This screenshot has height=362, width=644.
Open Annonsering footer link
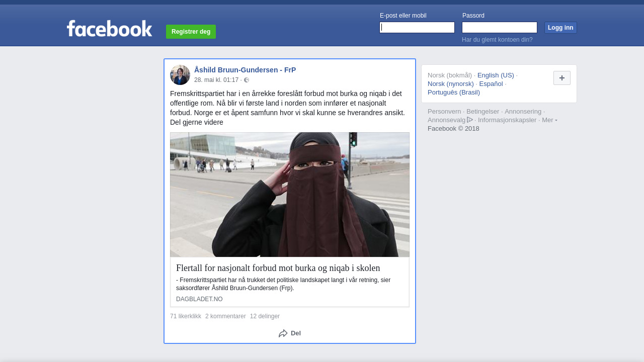tap(523, 112)
